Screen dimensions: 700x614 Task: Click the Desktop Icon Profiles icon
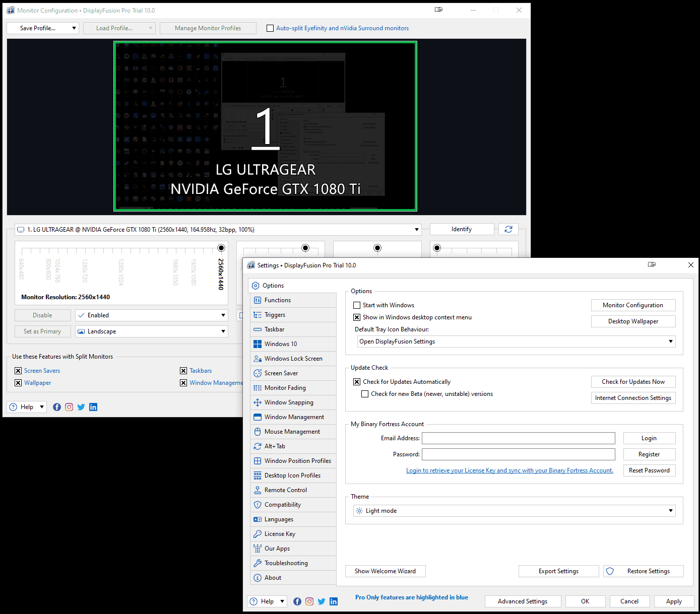click(x=258, y=475)
